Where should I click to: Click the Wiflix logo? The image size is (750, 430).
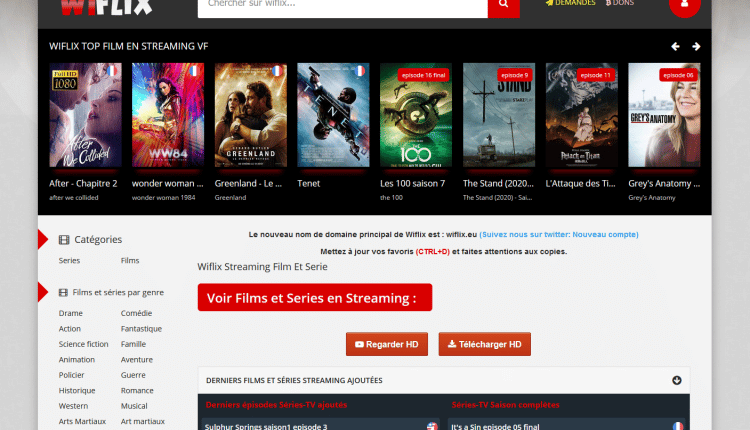click(x=106, y=7)
